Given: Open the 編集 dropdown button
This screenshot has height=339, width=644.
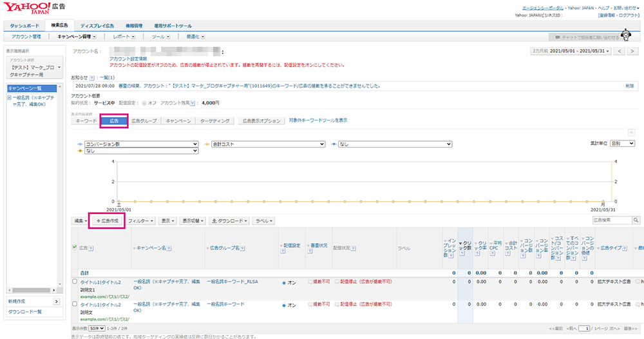Looking at the screenshot, I should 80,220.
